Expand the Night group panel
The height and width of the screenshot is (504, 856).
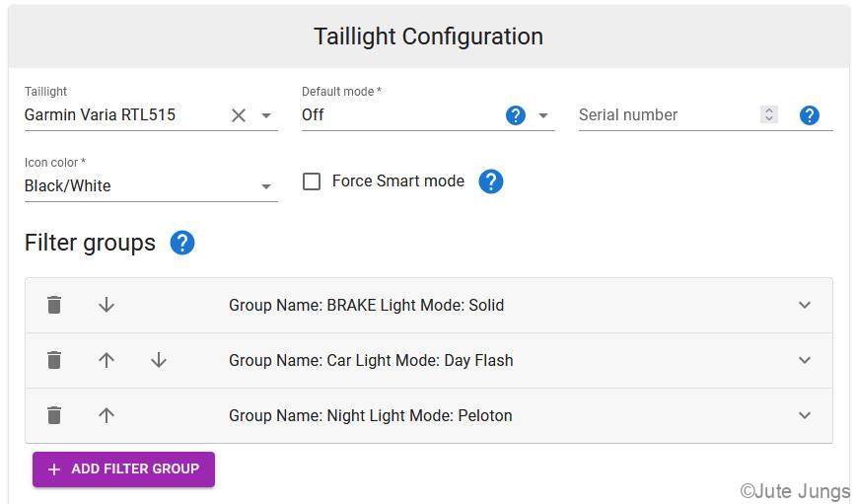(x=805, y=415)
